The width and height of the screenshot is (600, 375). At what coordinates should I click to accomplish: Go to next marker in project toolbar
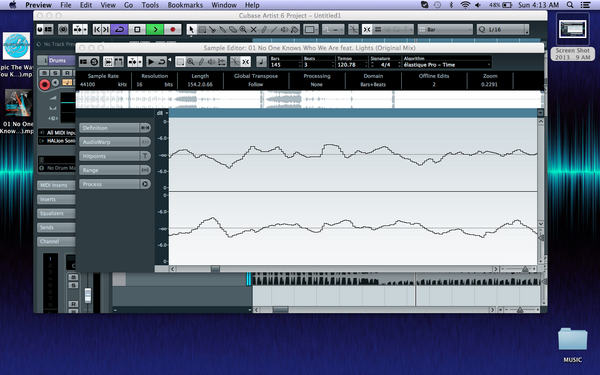106,29
